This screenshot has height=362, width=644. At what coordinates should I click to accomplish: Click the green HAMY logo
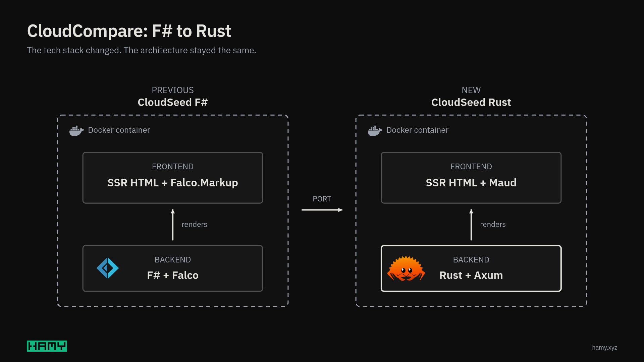click(x=47, y=346)
